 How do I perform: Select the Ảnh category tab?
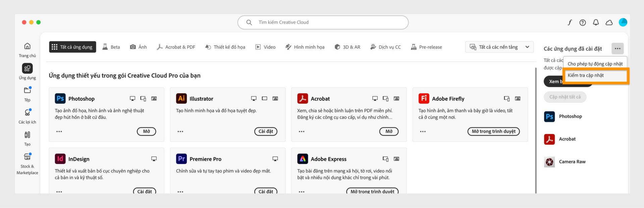(x=138, y=47)
